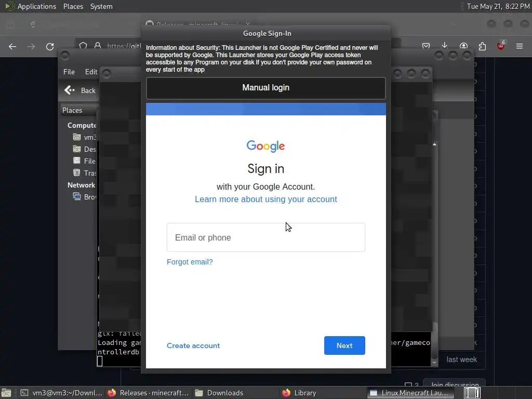The image size is (532, 399).
Task: Open Firefox extensions puzzle icon
Action: [x=482, y=46]
